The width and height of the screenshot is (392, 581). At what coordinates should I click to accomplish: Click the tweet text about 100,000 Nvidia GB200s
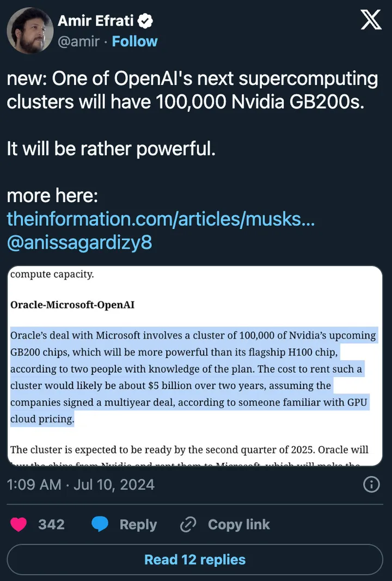point(192,90)
